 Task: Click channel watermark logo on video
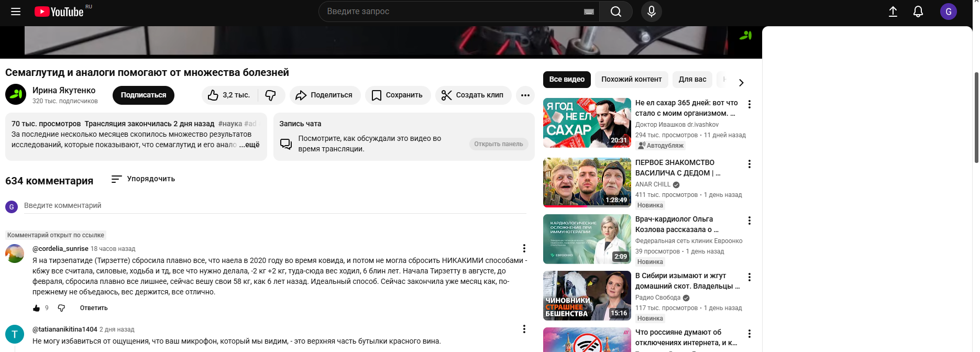tap(745, 36)
